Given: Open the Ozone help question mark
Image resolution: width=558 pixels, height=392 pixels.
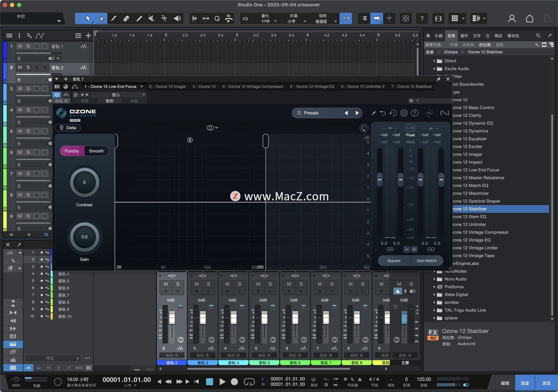Looking at the screenshot, I should pos(415,113).
